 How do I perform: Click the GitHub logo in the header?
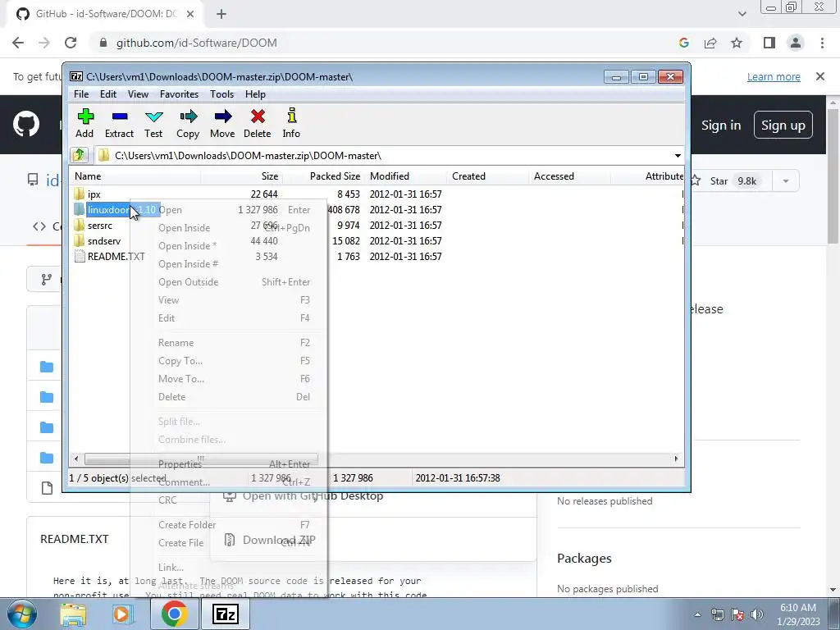(26, 125)
